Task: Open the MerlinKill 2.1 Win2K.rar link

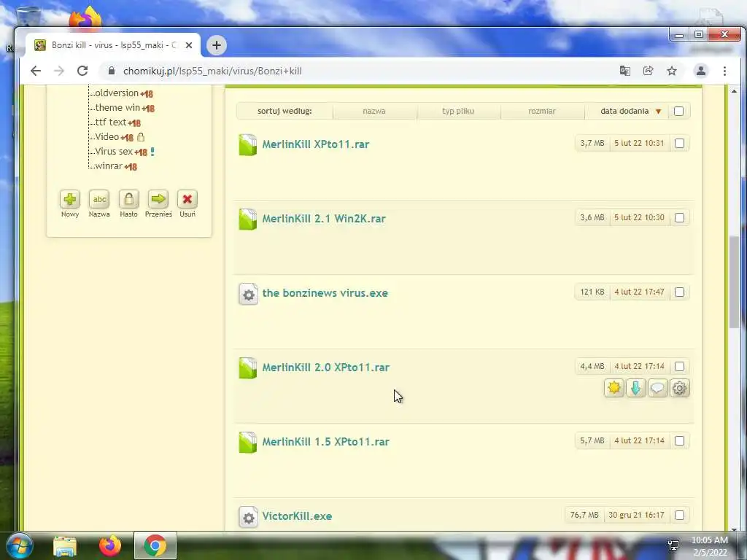Action: [x=324, y=219]
